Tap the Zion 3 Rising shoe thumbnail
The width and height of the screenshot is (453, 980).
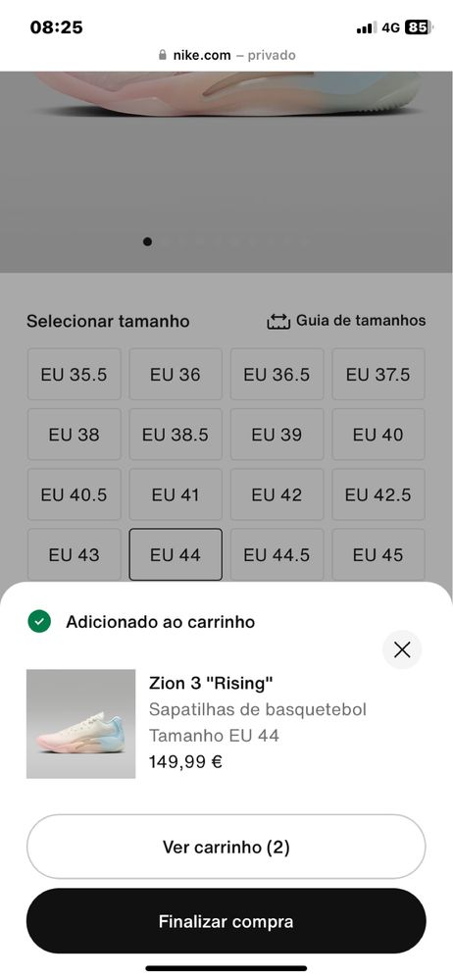pos(80,724)
